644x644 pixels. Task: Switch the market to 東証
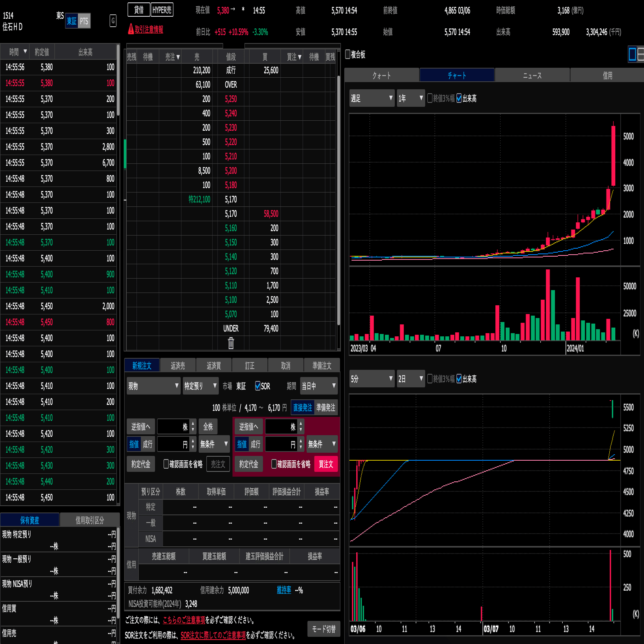coord(72,21)
